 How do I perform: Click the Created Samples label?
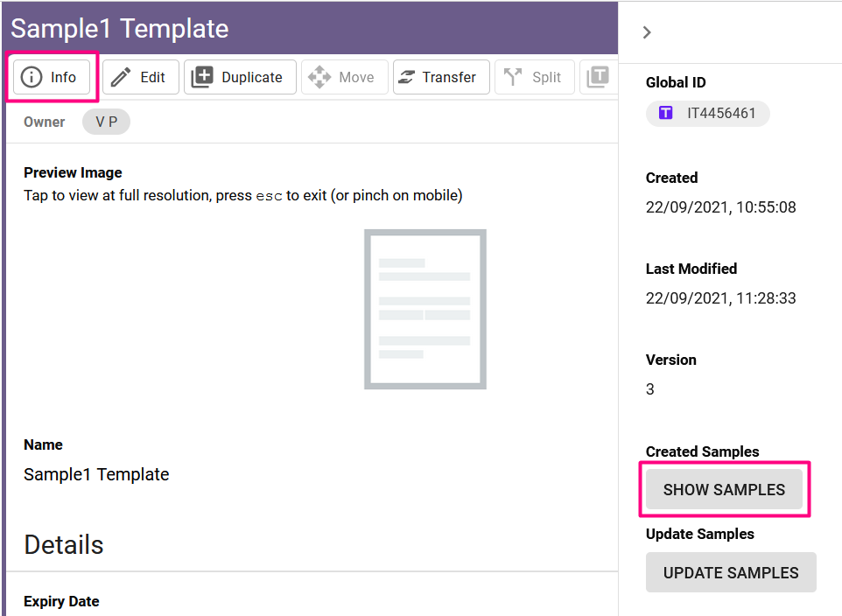click(x=702, y=451)
